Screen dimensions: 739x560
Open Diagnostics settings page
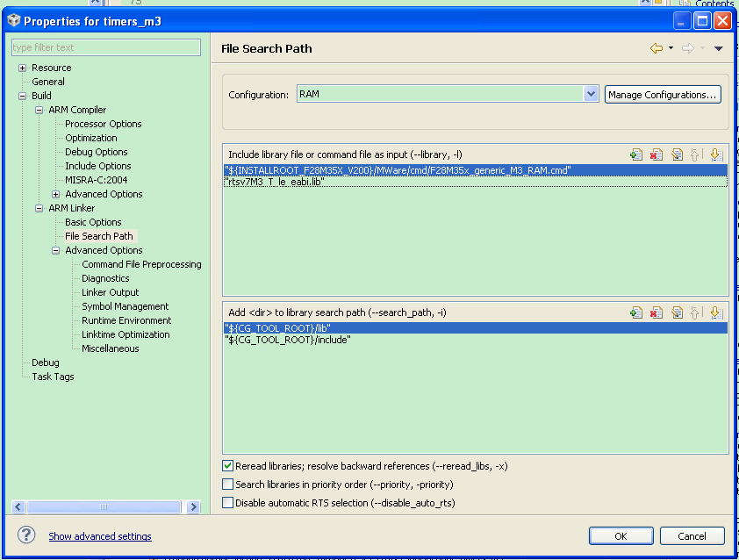tap(105, 278)
